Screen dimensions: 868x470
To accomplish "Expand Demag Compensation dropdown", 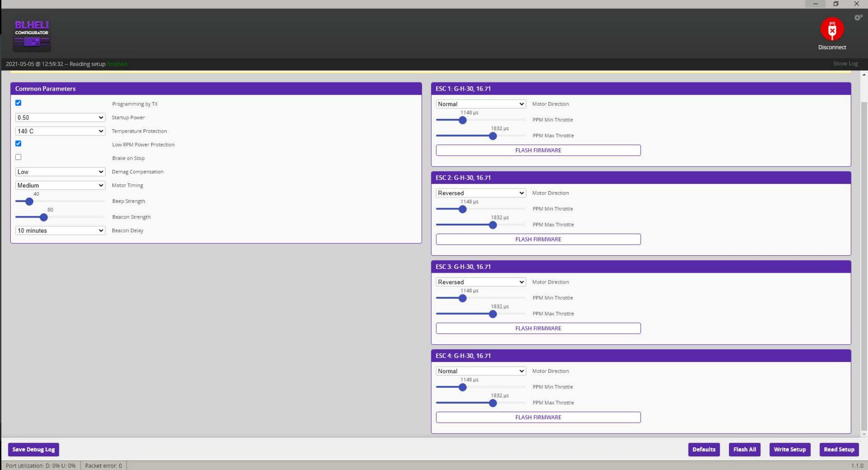I will [x=60, y=172].
